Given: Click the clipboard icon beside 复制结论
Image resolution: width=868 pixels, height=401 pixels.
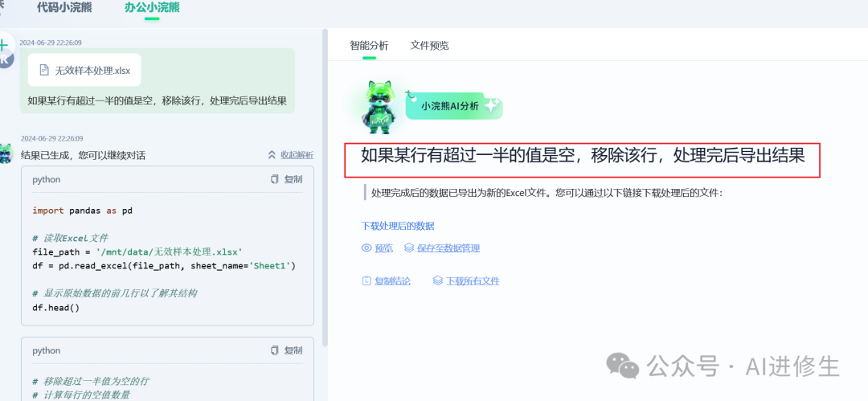Looking at the screenshot, I should (366, 280).
